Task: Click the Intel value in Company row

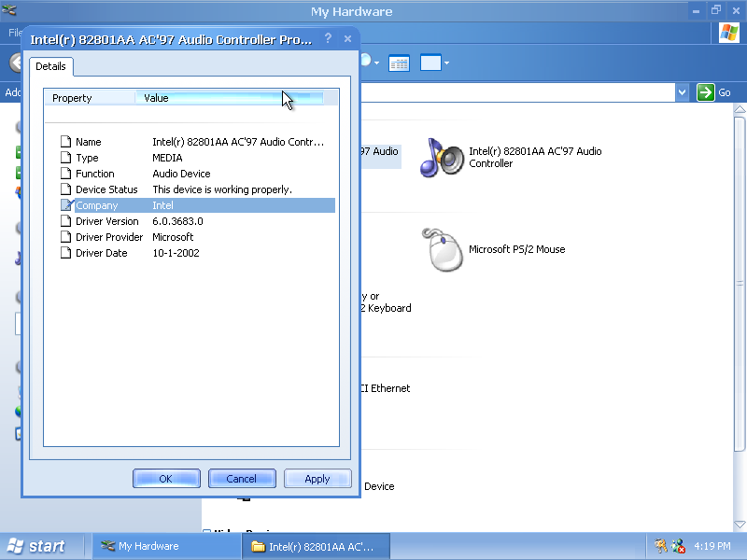Action: click(x=162, y=205)
